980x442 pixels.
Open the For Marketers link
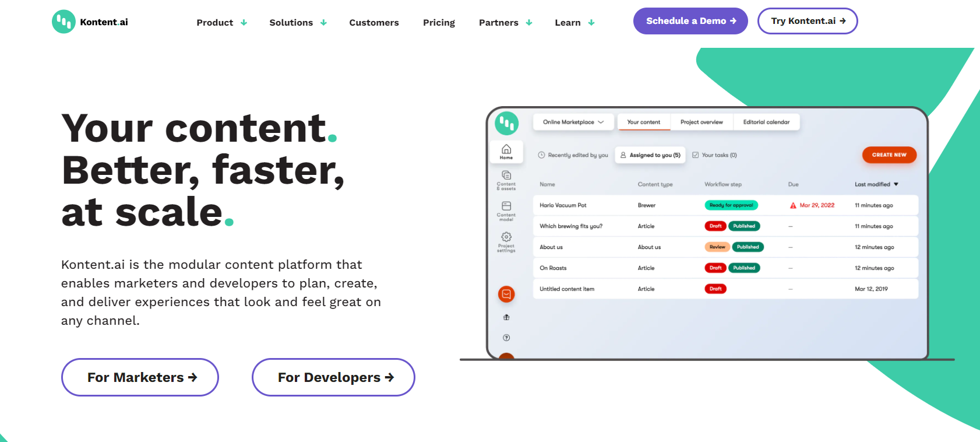[140, 377]
